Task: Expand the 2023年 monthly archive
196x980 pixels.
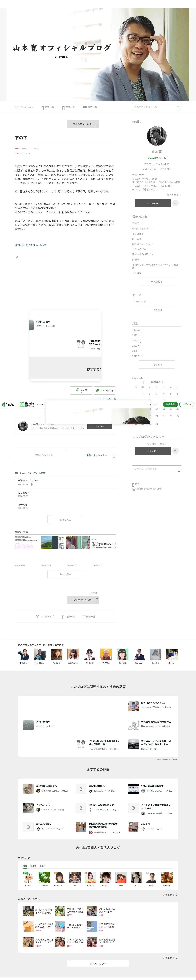Action: point(137,335)
